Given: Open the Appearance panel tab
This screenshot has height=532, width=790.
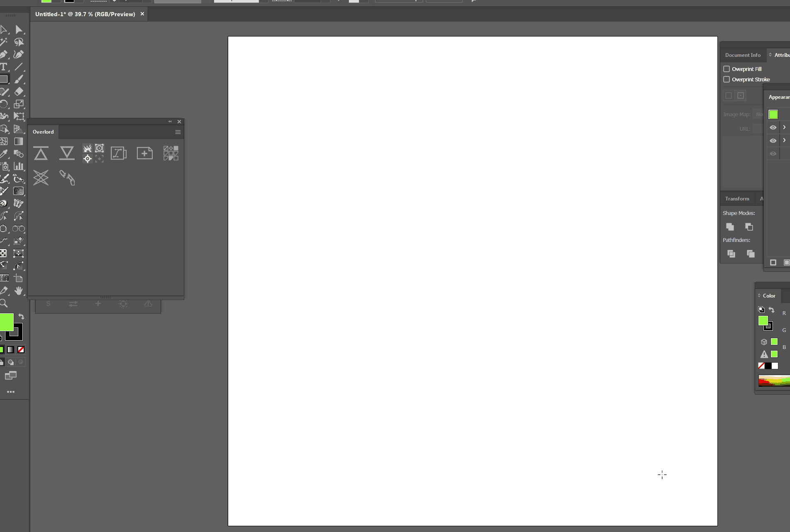Looking at the screenshot, I should (x=779, y=97).
